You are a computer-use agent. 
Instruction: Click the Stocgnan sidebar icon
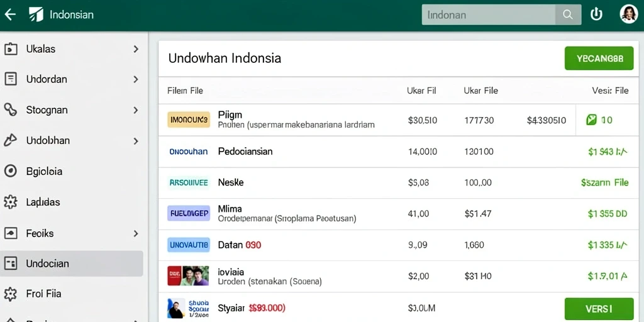10,109
